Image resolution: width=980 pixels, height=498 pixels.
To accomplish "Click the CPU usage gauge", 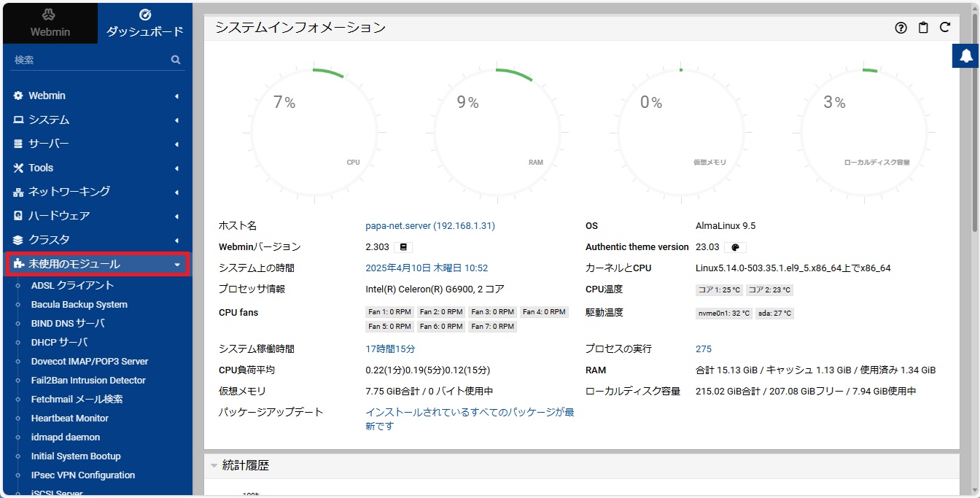I will 314,132.
